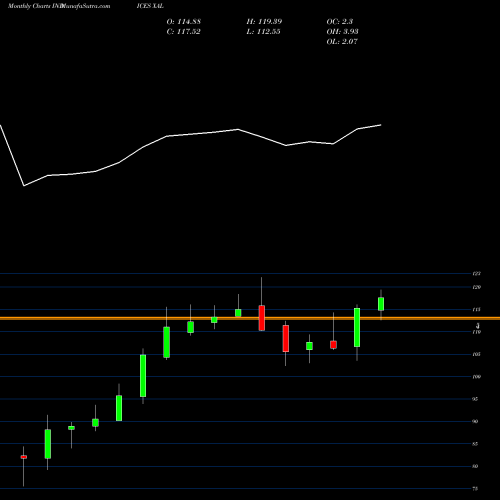Image resolution: width=500 pixels, height=500 pixels.
Task: Click the "Monthly Charts" title text
Action: click(28, 6)
